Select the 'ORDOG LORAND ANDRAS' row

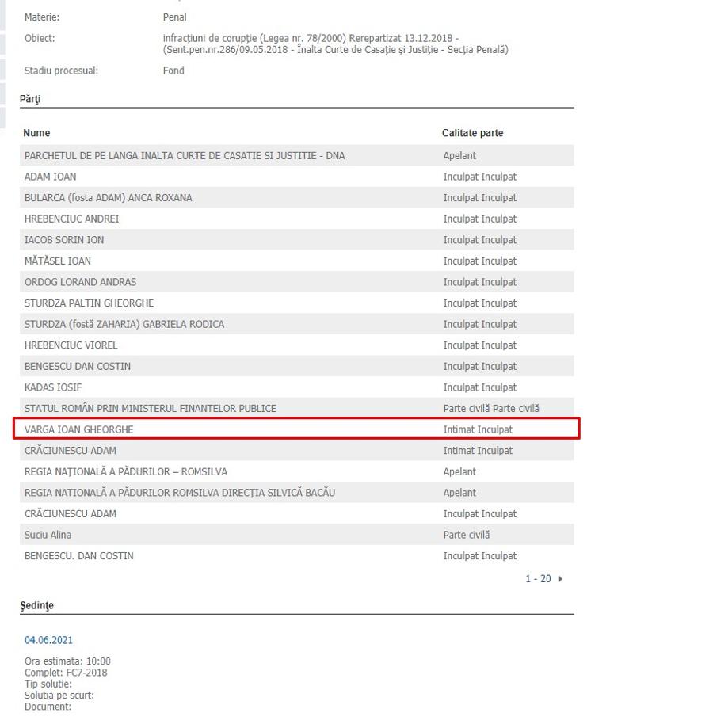click(296, 282)
